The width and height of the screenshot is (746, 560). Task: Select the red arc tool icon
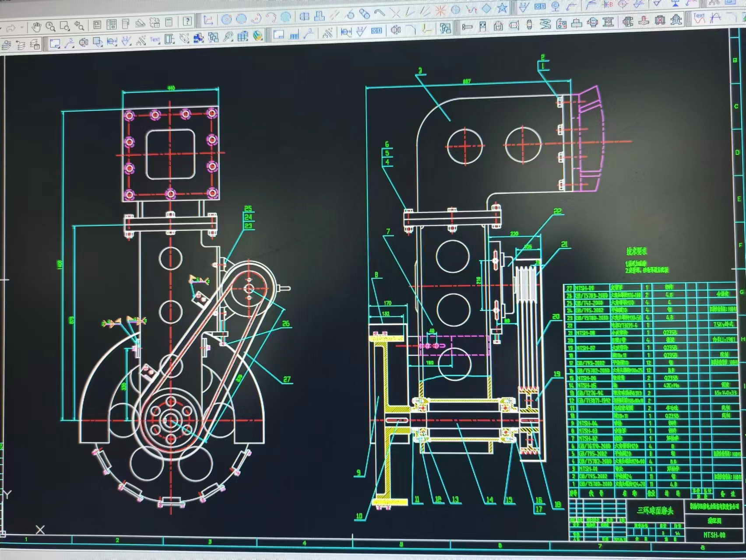271,17
